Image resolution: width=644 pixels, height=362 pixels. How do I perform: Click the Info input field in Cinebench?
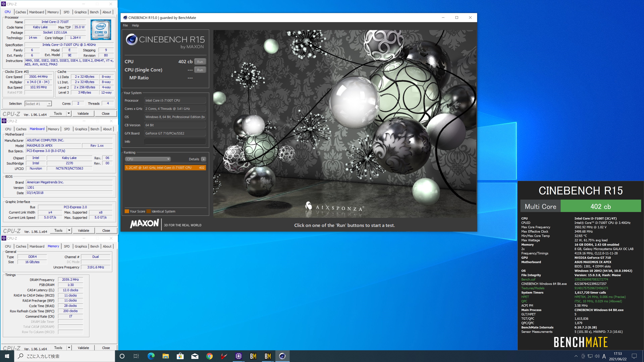click(175, 141)
